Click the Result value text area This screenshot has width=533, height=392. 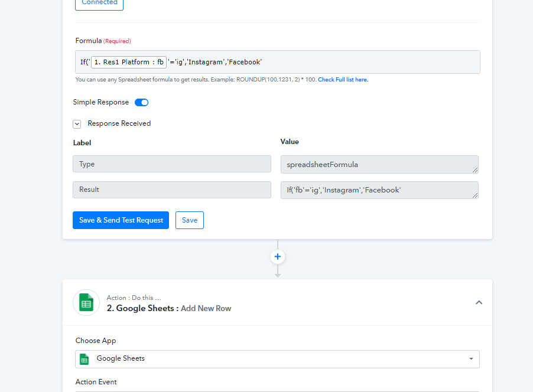click(x=380, y=190)
